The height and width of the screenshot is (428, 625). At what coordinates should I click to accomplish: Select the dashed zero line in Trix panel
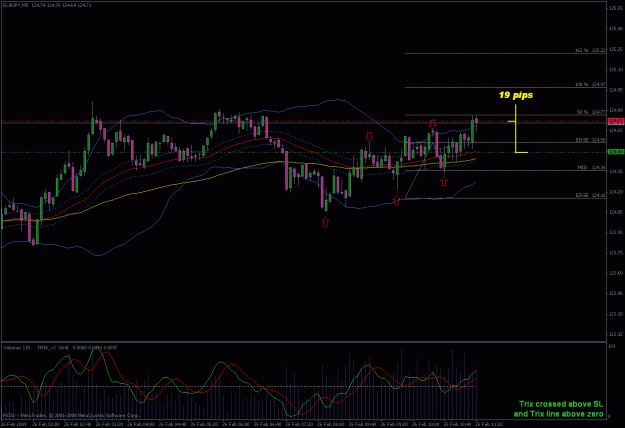pos(239,386)
